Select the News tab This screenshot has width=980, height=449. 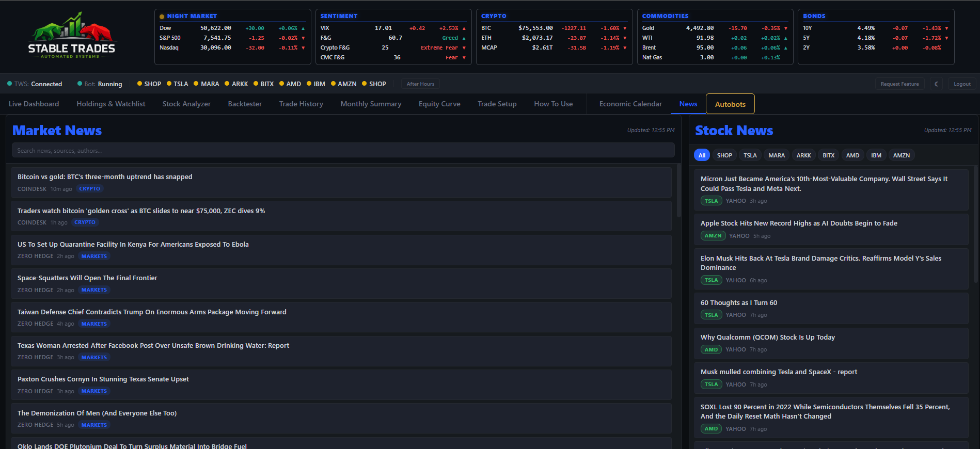click(688, 104)
